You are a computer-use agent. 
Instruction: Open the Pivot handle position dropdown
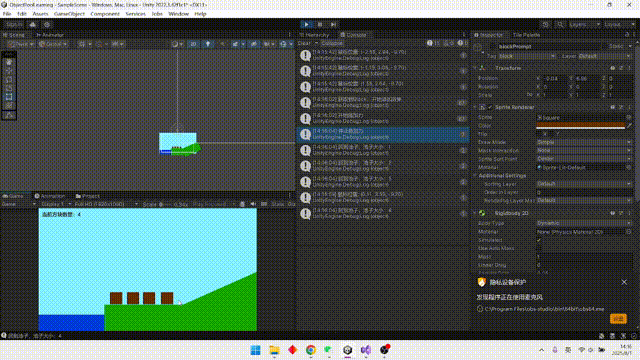click(20, 44)
